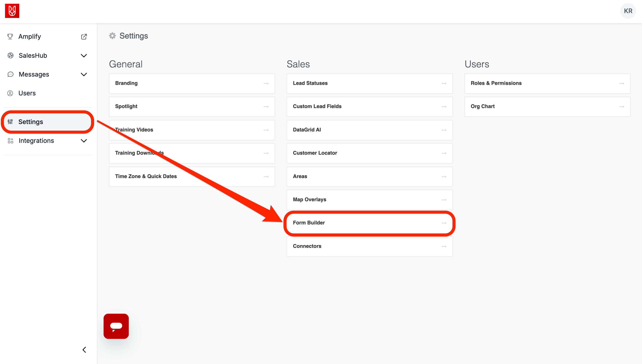The width and height of the screenshot is (642, 364).
Task: Click the Integrations grid icon
Action: [11, 141]
